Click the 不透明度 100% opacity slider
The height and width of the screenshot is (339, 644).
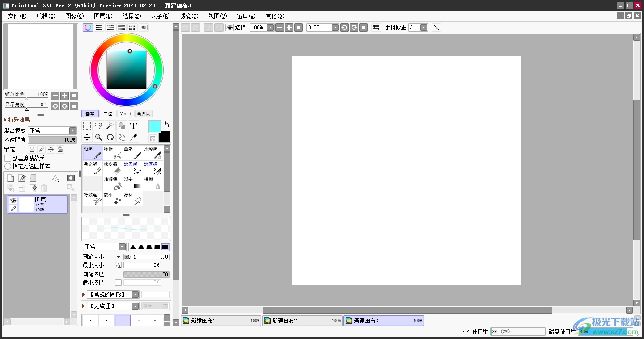pos(52,140)
